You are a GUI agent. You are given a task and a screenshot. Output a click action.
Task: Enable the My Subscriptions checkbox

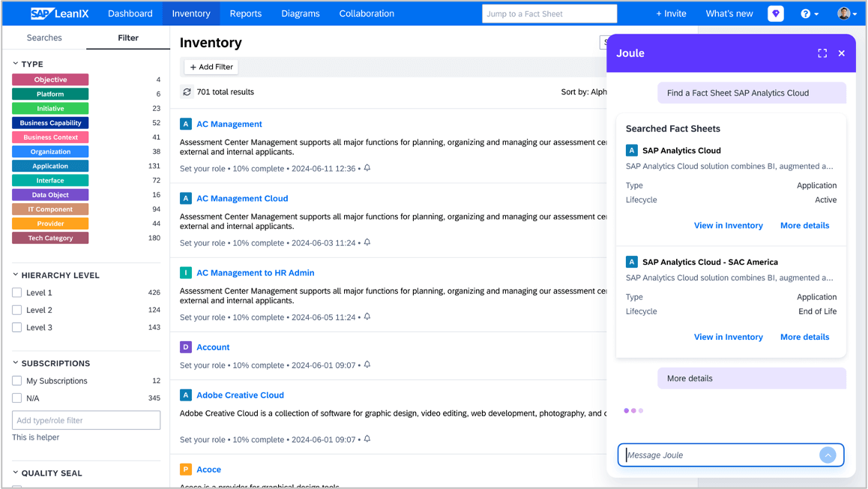pos(17,381)
